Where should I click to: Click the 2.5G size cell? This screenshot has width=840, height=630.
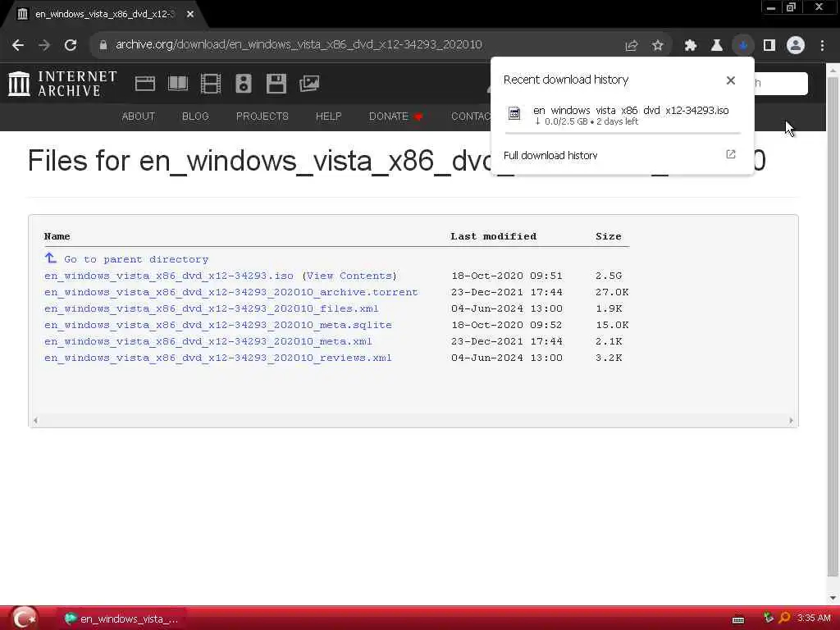[609, 276]
